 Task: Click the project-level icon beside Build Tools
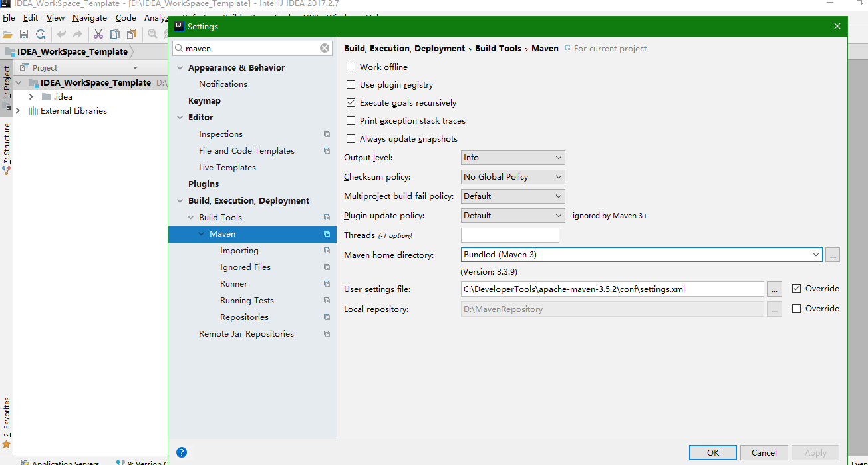[x=327, y=218]
